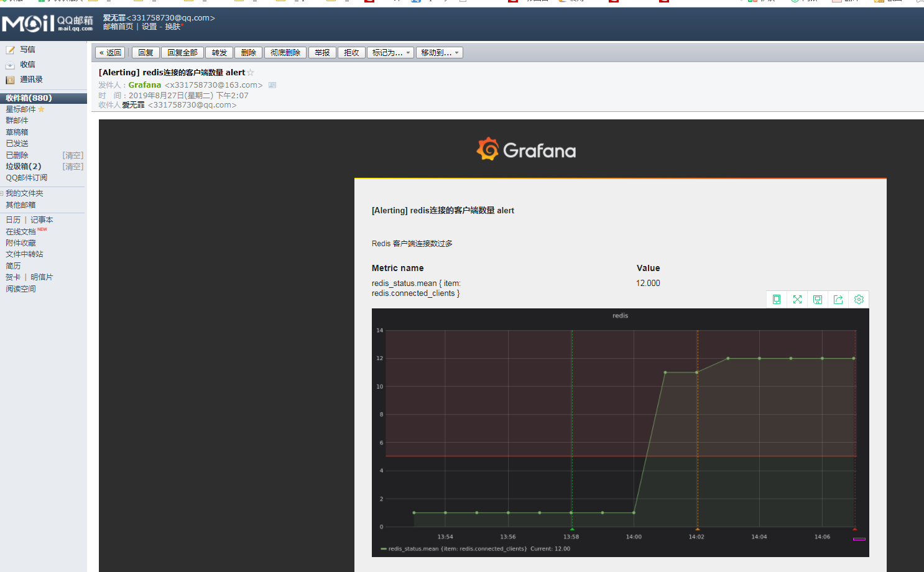Click the 转发 forward button

click(x=219, y=53)
